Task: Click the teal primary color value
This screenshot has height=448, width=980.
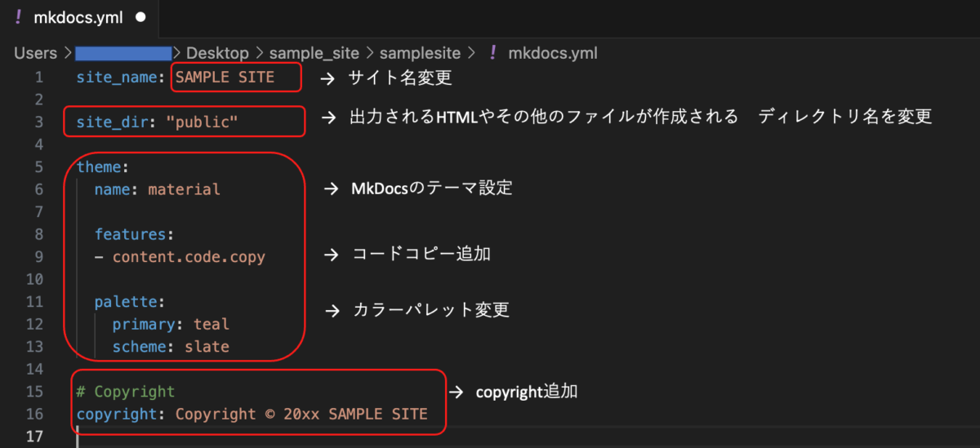Action: [x=212, y=324]
